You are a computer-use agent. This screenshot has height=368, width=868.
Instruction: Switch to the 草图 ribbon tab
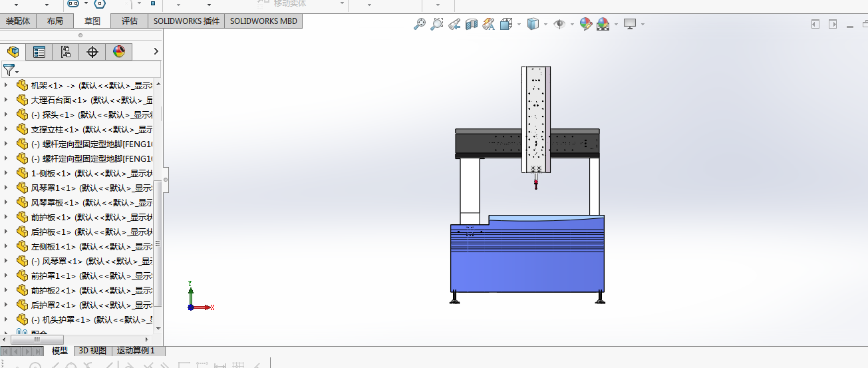(92, 21)
